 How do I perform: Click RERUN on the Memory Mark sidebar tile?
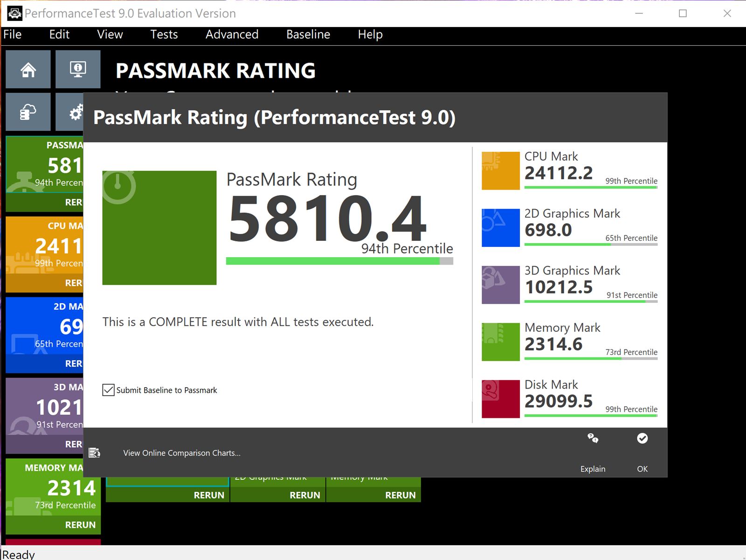point(80,525)
